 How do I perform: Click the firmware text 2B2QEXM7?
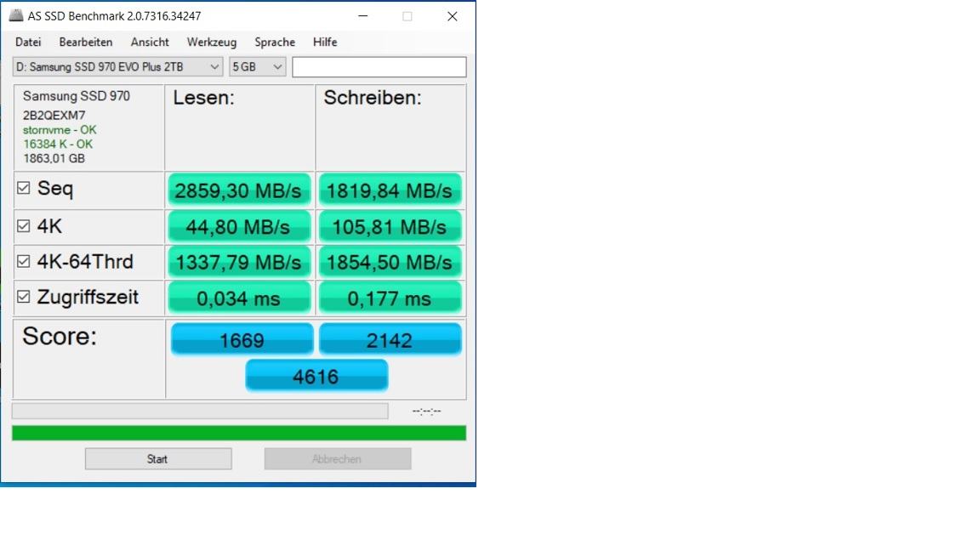point(54,115)
